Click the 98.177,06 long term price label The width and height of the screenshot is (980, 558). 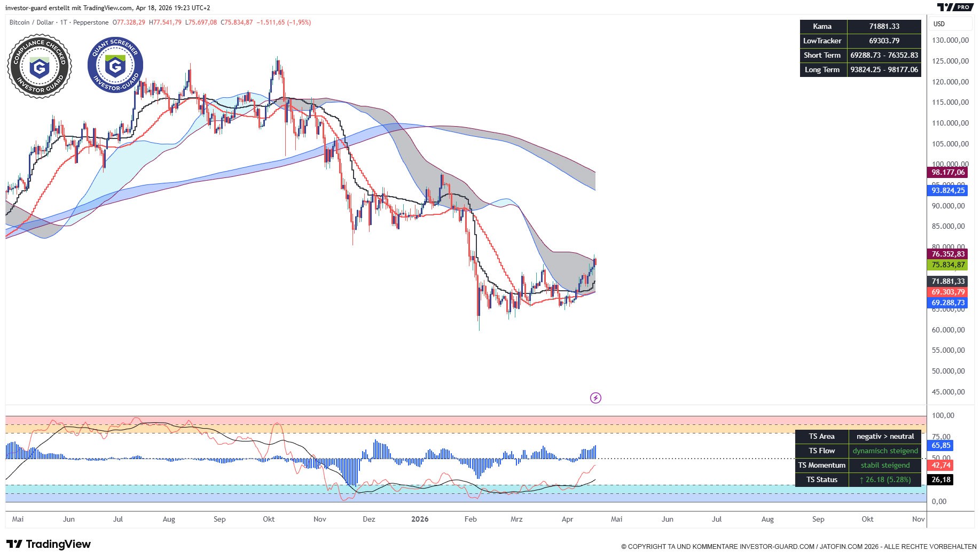tap(948, 172)
